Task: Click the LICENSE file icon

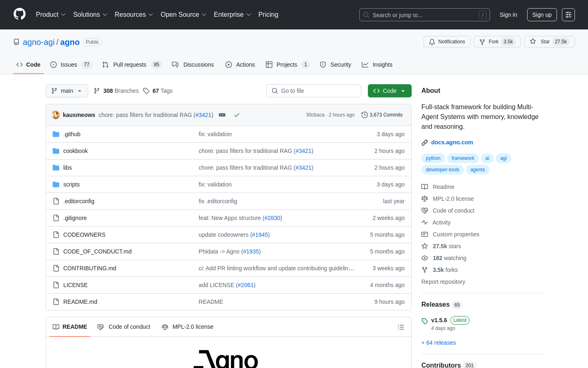Action: [56, 285]
